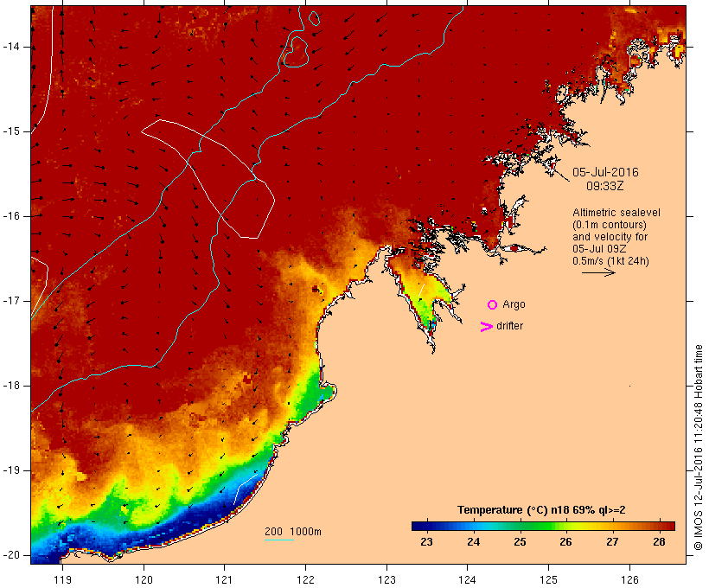
Task: Click the colorbar value '24'
Action: [474, 542]
